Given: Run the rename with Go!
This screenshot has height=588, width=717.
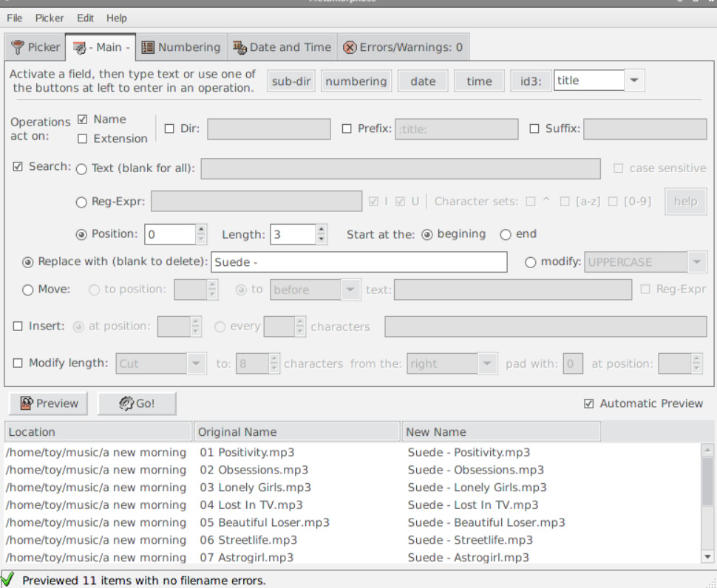Looking at the screenshot, I should click(137, 403).
